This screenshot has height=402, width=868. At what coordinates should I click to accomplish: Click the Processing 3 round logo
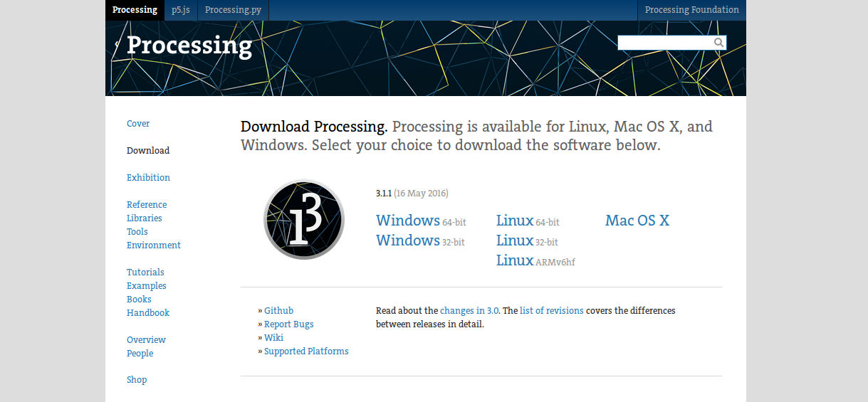click(x=304, y=219)
